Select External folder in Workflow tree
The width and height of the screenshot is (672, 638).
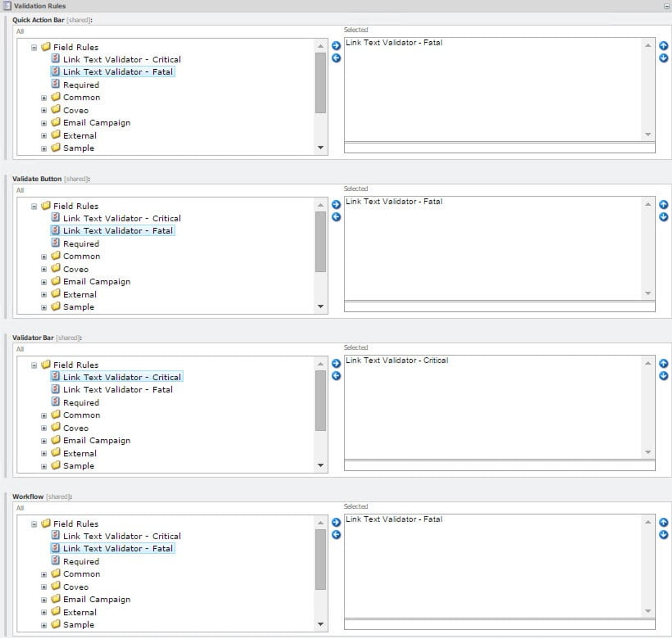pyautogui.click(x=80, y=612)
